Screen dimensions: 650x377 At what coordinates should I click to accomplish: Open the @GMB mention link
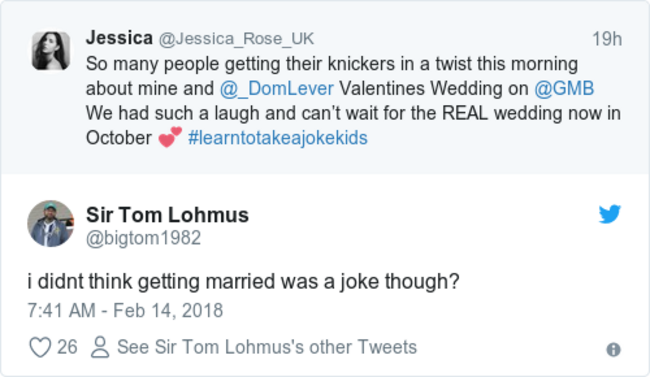564,88
